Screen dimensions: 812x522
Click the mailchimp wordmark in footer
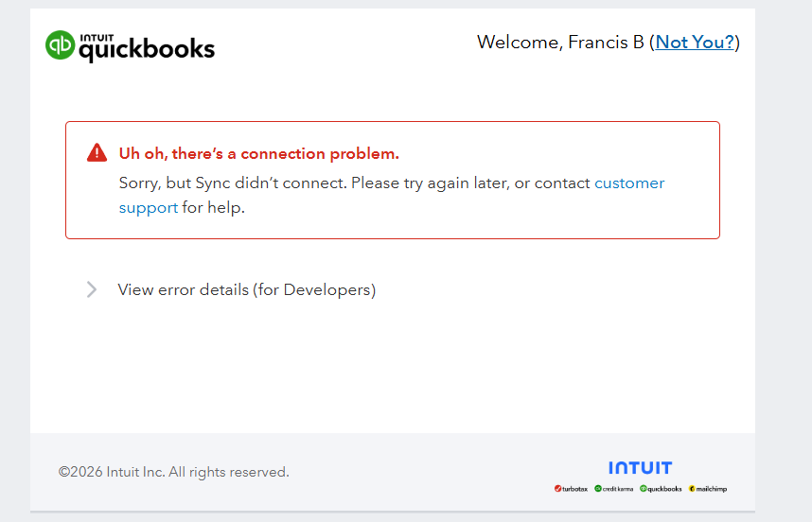tap(713, 489)
